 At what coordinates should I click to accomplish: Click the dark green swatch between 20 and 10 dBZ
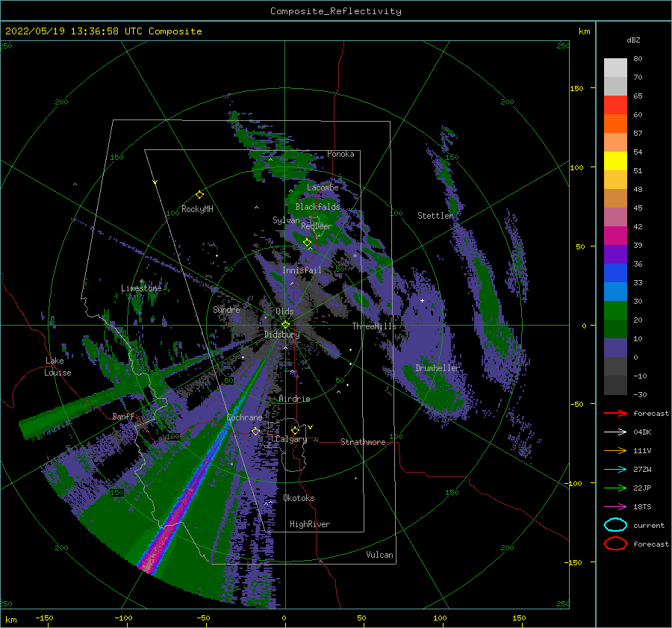pyautogui.click(x=615, y=329)
